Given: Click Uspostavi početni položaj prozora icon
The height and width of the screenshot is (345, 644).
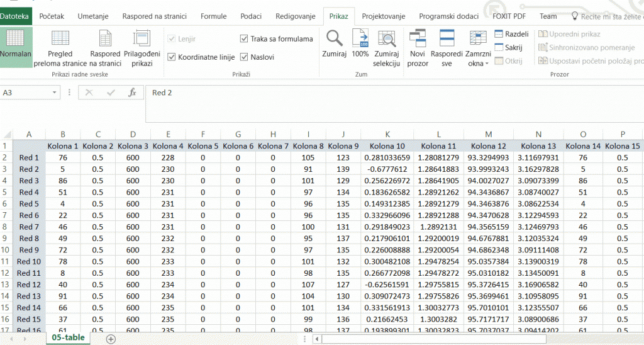Looking at the screenshot, I should point(543,61).
